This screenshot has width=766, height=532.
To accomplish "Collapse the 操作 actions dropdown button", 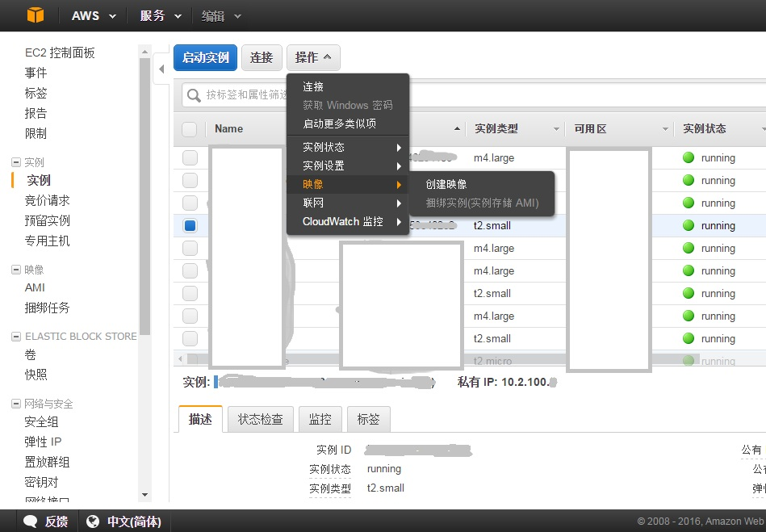I will [313, 57].
